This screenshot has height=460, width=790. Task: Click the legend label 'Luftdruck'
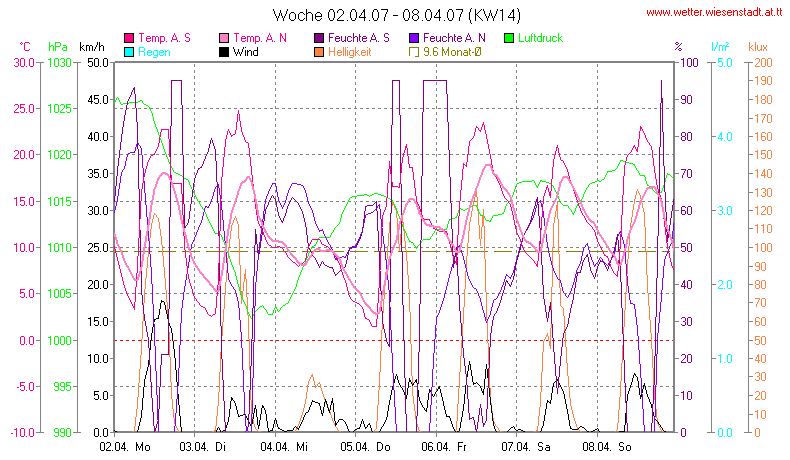tap(541, 38)
